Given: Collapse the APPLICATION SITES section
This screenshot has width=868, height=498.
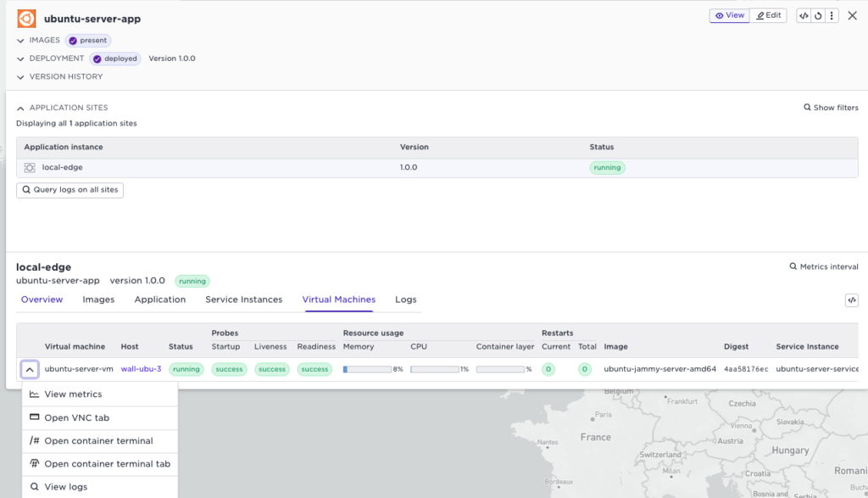Looking at the screenshot, I should pos(21,108).
